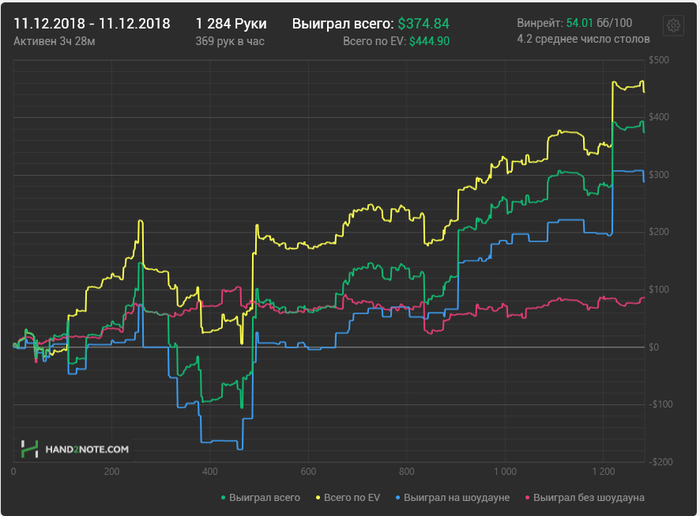The width and height of the screenshot is (700, 516).
Task: Toggle 'Выиграл без шоудауна' pink legend series
Action: tap(584, 497)
